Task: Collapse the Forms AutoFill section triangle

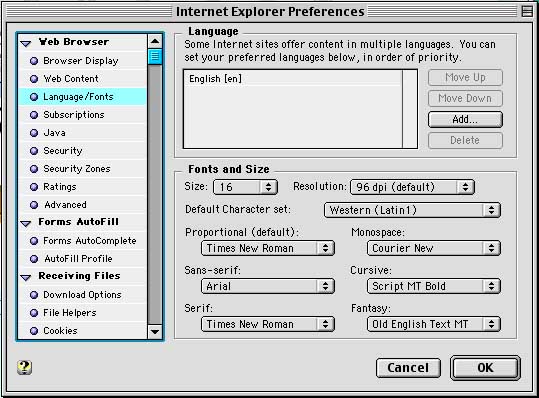Action: click(26, 223)
